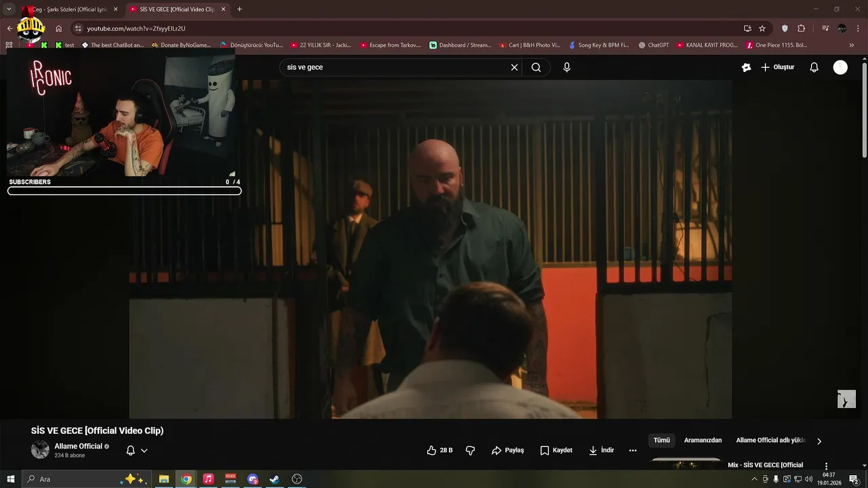This screenshot has width=868, height=488.
Task: Click the address bar URL
Action: [x=136, y=28]
